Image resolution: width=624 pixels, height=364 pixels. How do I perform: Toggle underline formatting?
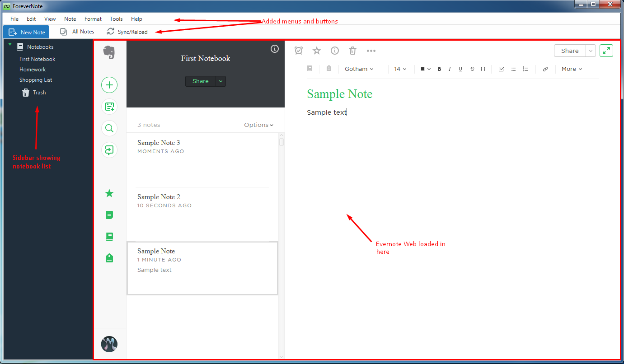(x=460, y=69)
